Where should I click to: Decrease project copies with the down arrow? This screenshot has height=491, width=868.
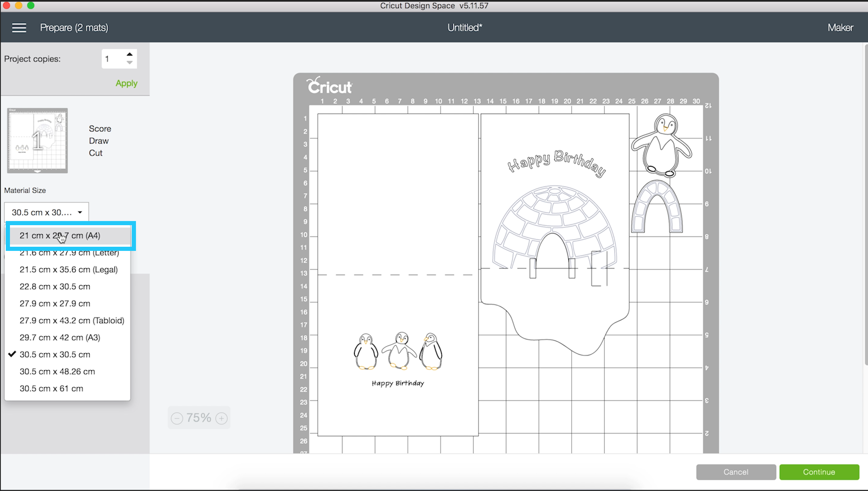[130, 63]
